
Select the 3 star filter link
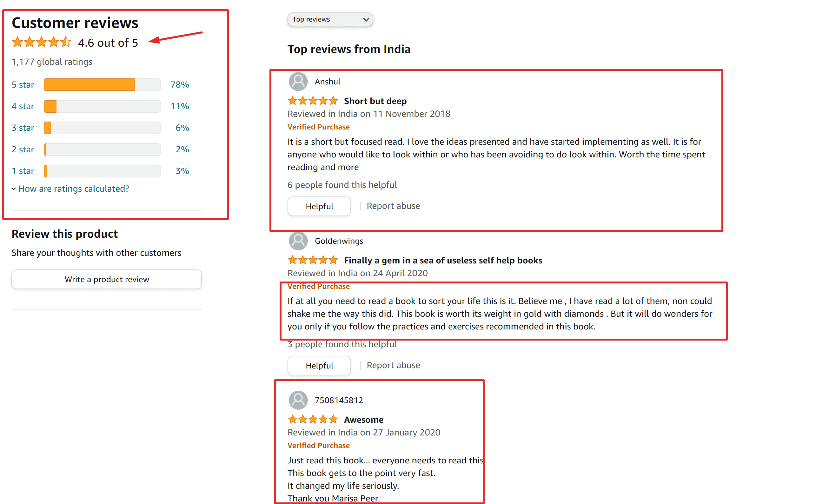(x=23, y=128)
